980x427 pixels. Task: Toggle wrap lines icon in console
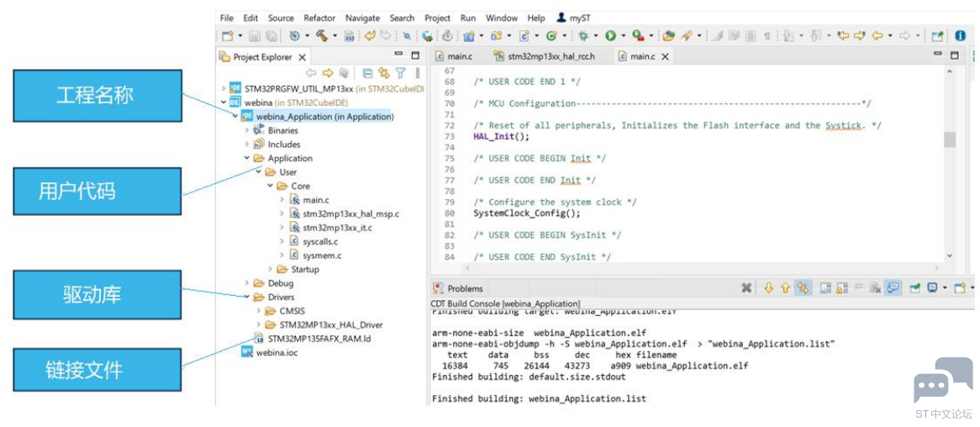858,287
